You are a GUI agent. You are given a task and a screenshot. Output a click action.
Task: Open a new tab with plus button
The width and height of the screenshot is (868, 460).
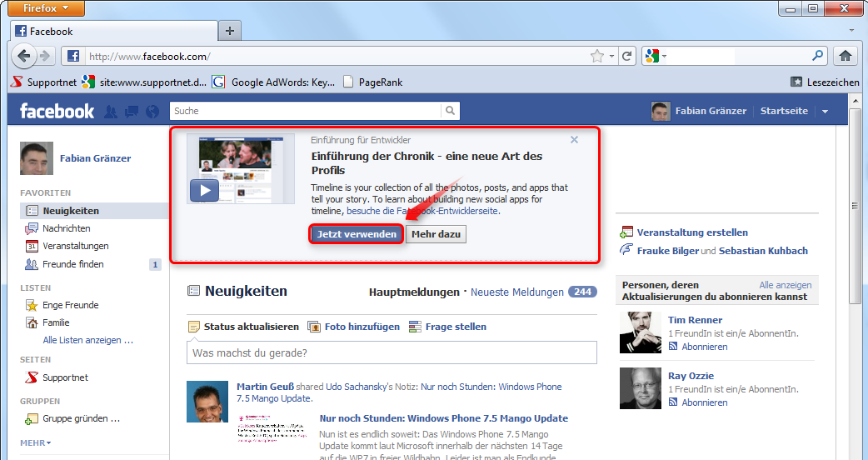pos(230,31)
